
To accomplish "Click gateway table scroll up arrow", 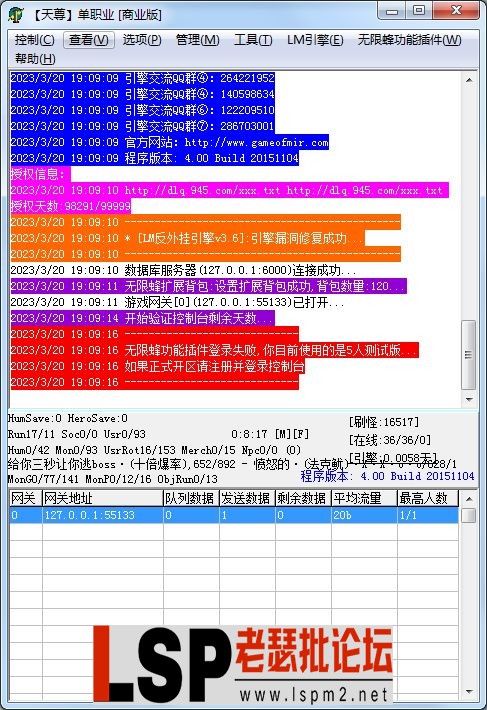I will [x=469, y=499].
